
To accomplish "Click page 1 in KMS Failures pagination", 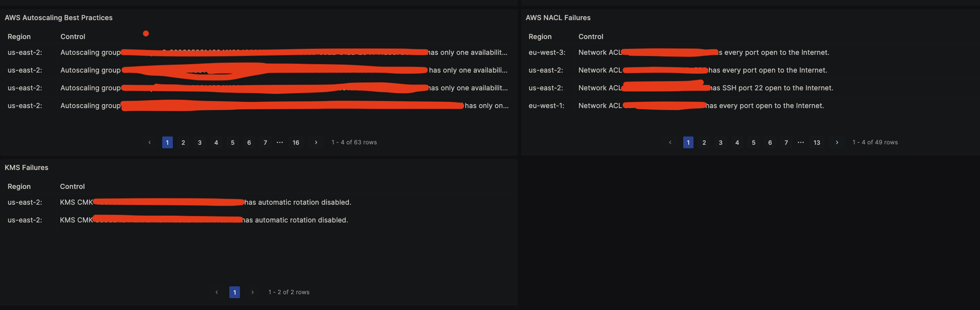I will 234,292.
